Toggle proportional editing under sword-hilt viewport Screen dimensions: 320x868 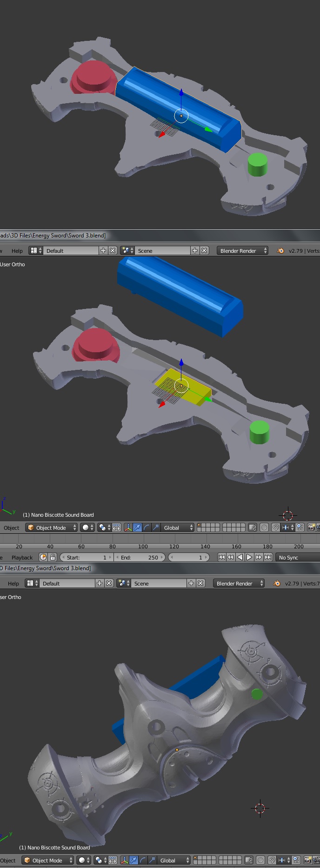(260, 860)
